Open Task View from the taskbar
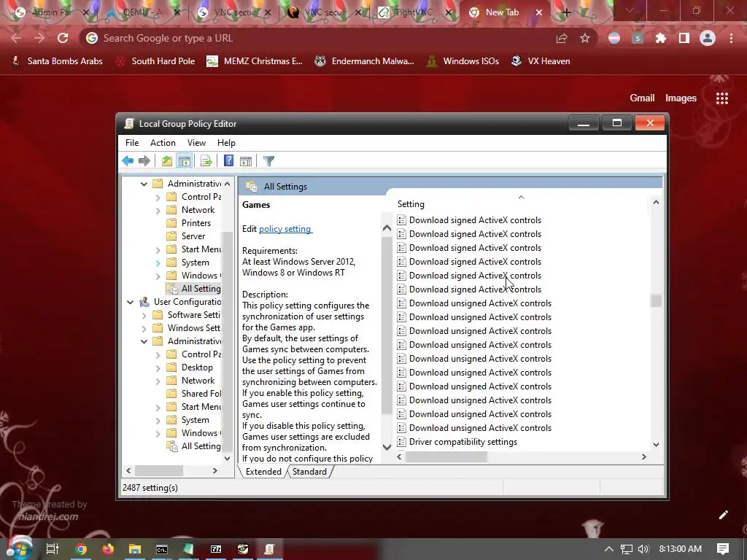The width and height of the screenshot is (747, 560). [52, 549]
